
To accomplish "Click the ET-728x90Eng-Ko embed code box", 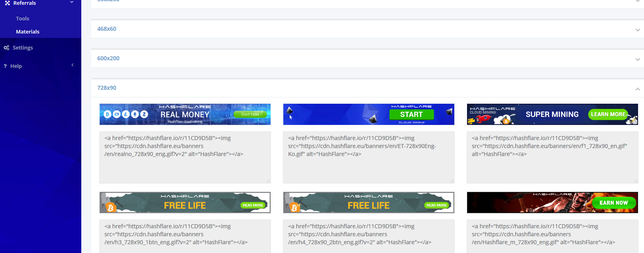I will (x=369, y=157).
